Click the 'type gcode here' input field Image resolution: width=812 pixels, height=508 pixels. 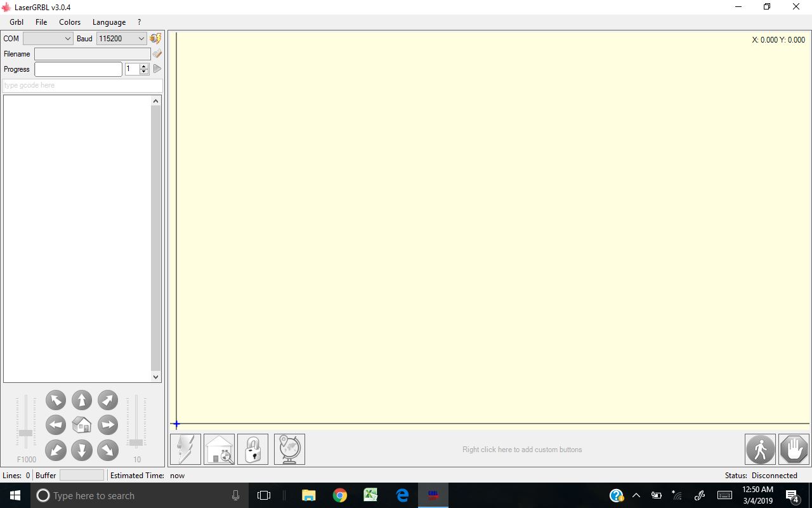coord(82,85)
